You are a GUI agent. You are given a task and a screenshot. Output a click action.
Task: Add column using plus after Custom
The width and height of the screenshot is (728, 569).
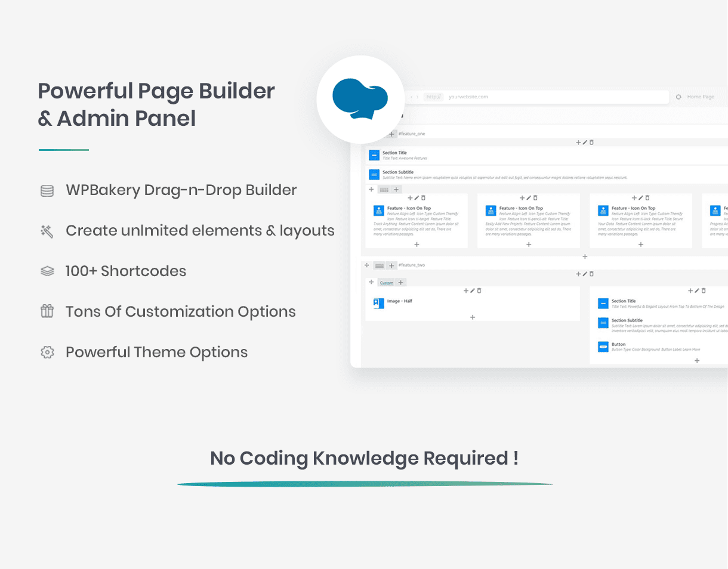pyautogui.click(x=401, y=283)
